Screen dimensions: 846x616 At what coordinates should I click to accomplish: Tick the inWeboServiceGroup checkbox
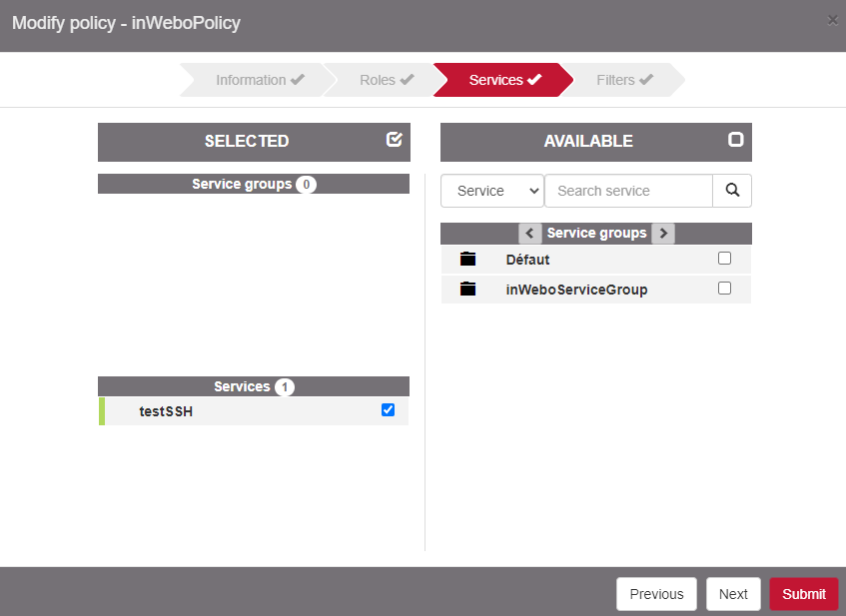click(x=725, y=289)
